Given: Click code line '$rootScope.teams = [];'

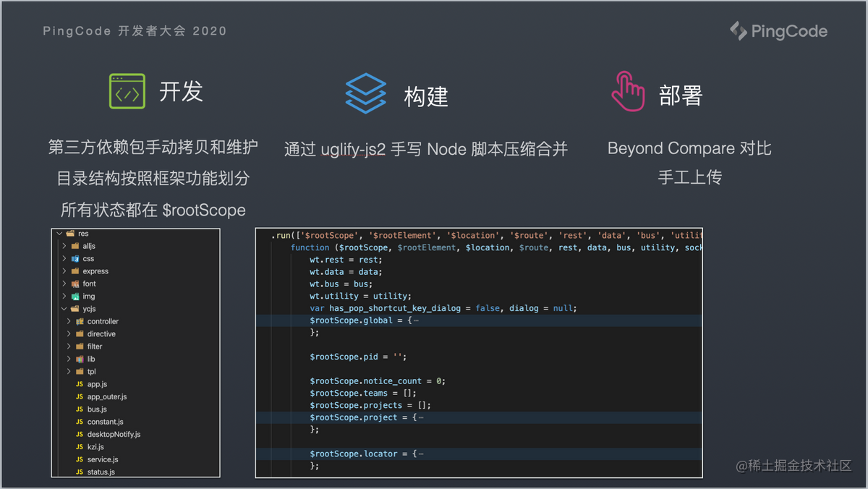Looking at the screenshot, I should [x=363, y=393].
